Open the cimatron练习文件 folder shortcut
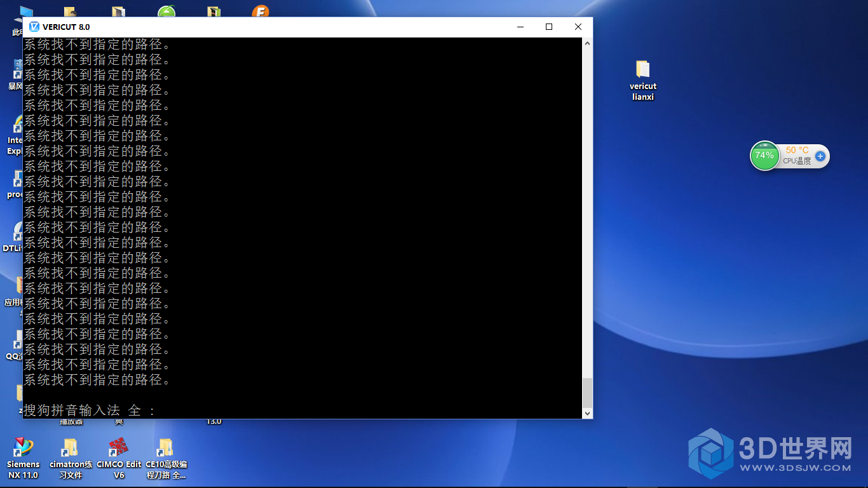This screenshot has height=488, width=868. [x=71, y=458]
